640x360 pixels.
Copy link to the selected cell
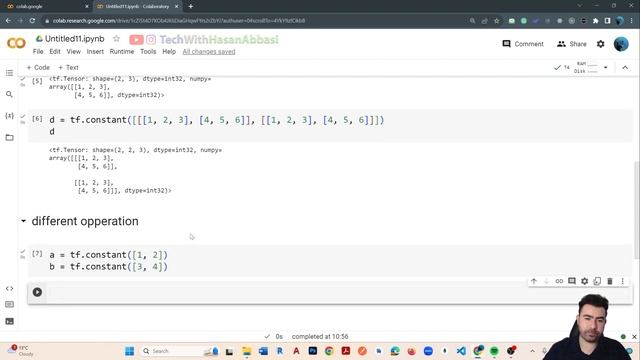pos(559,281)
